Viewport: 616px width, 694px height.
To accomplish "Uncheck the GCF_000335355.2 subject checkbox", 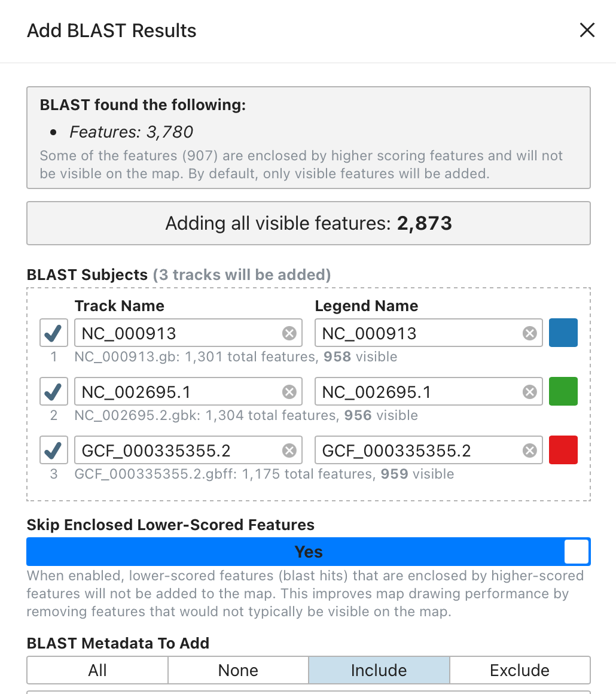I will (x=54, y=450).
